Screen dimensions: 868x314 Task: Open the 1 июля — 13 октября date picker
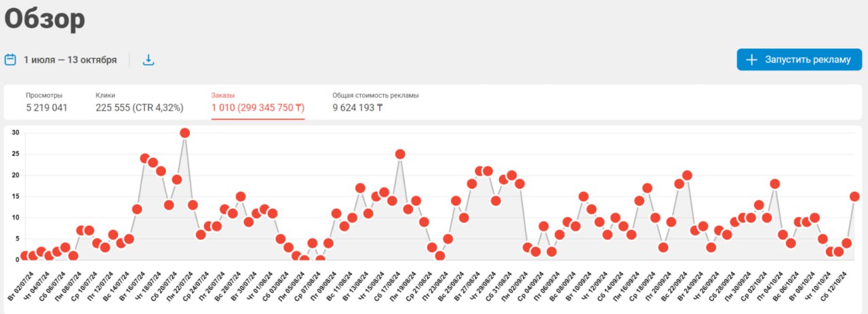pos(70,60)
